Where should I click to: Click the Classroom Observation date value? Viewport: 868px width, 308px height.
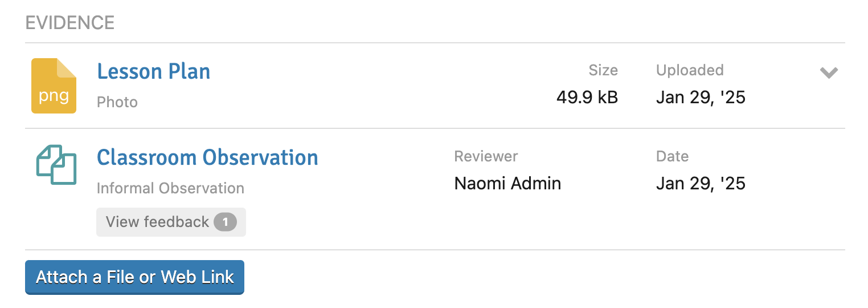(701, 183)
